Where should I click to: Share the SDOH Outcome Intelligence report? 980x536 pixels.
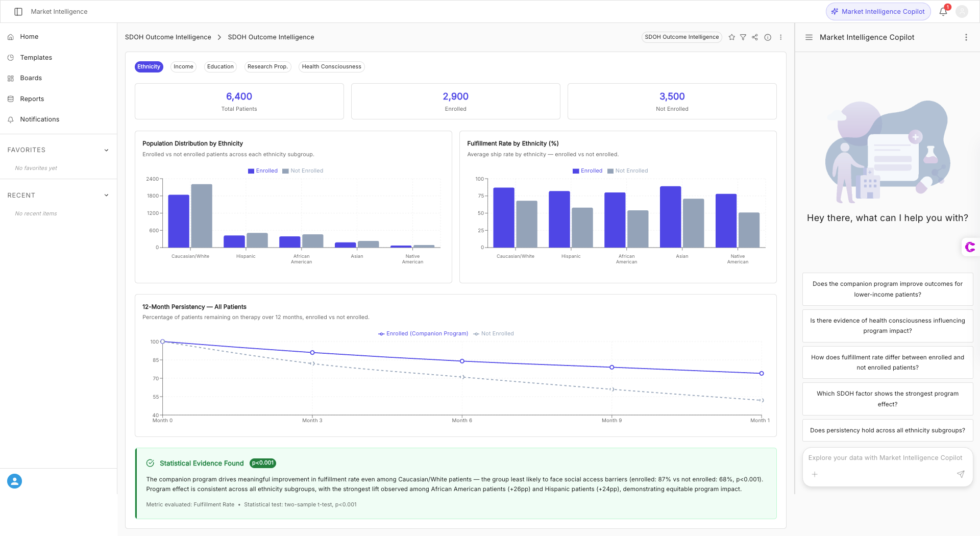[755, 37]
